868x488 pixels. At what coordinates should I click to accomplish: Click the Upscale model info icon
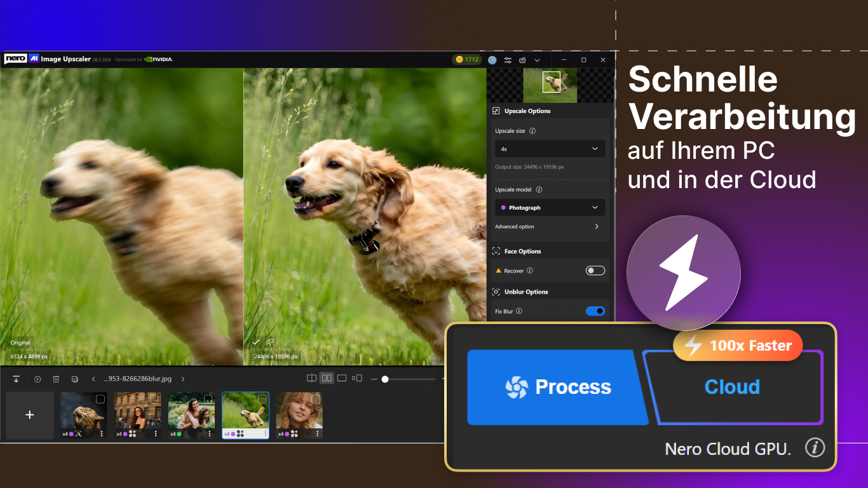tap(539, 189)
